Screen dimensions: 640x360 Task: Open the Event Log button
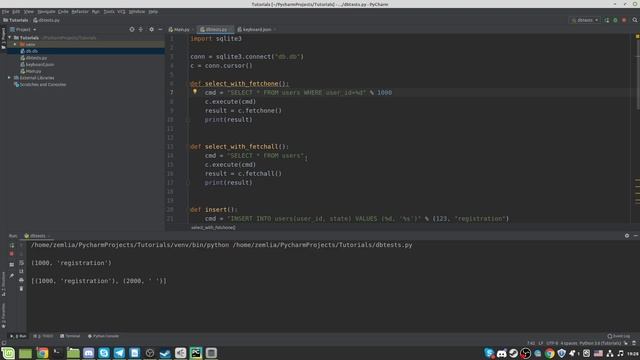[x=618, y=336]
